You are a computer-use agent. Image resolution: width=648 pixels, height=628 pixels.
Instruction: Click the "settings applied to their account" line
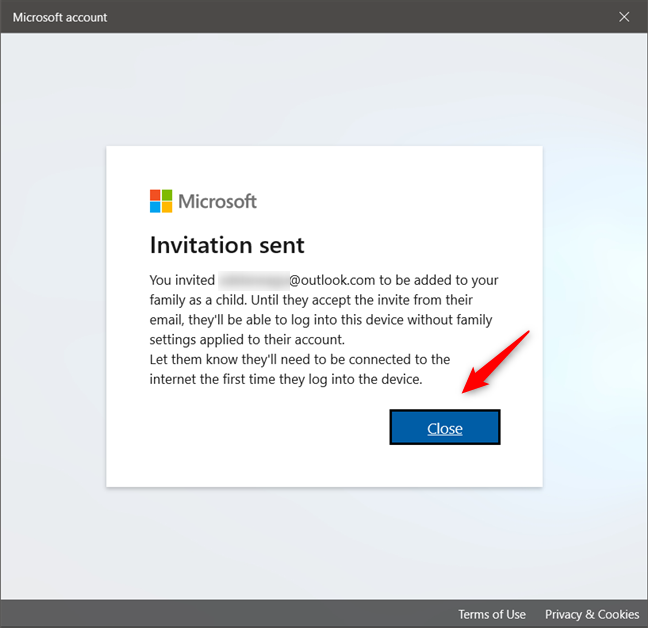coord(247,339)
